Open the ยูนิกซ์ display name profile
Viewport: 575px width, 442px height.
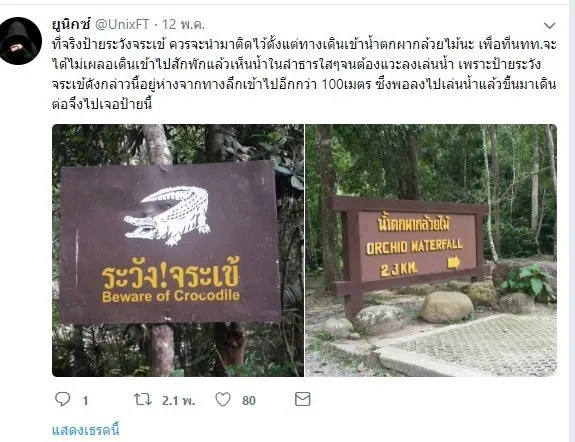coord(71,24)
